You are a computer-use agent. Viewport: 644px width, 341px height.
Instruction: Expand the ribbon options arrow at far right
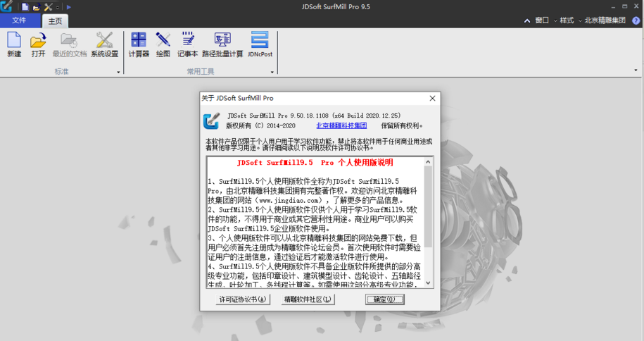tap(636, 70)
